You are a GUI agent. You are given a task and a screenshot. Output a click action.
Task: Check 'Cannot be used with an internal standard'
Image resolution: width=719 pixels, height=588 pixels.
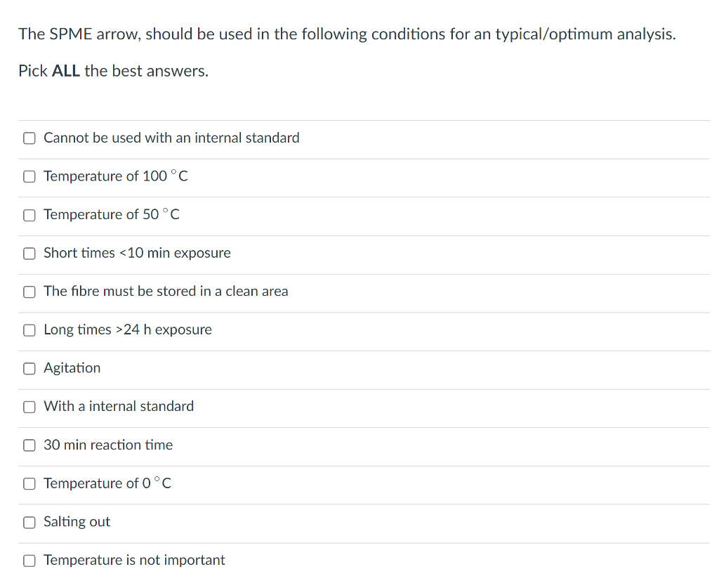[29, 138]
